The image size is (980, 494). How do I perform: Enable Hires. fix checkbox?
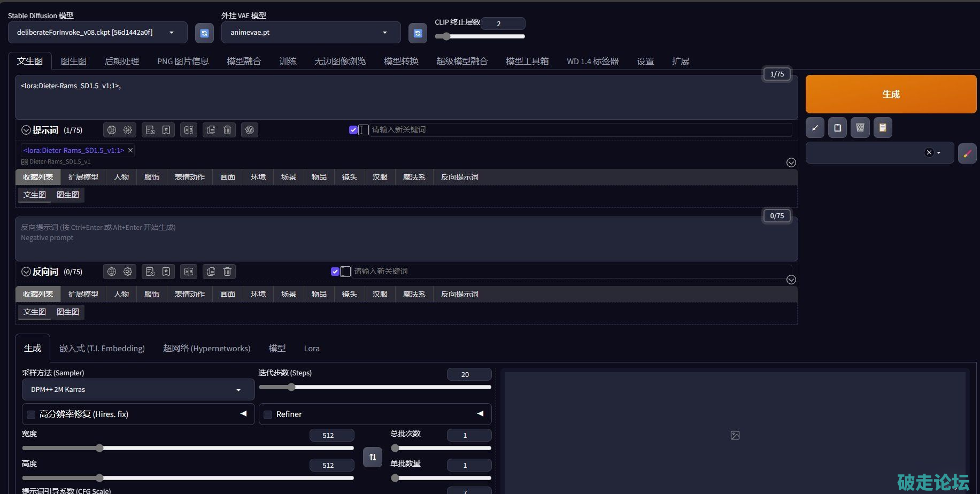coord(31,414)
